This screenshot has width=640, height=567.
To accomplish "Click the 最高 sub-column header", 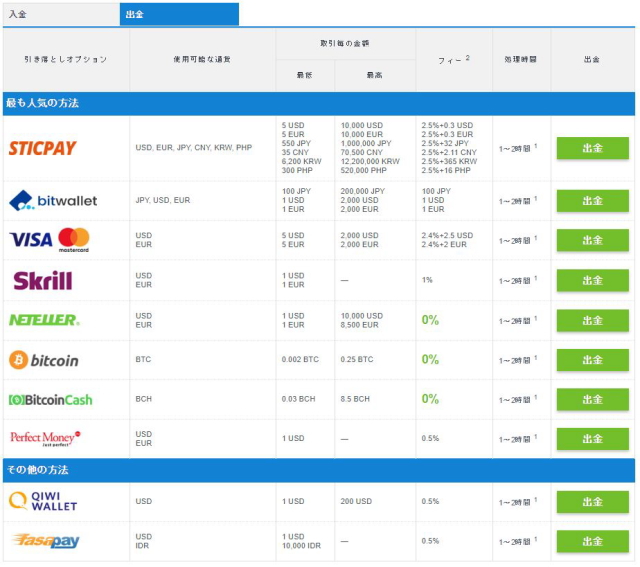I will tap(374, 75).
